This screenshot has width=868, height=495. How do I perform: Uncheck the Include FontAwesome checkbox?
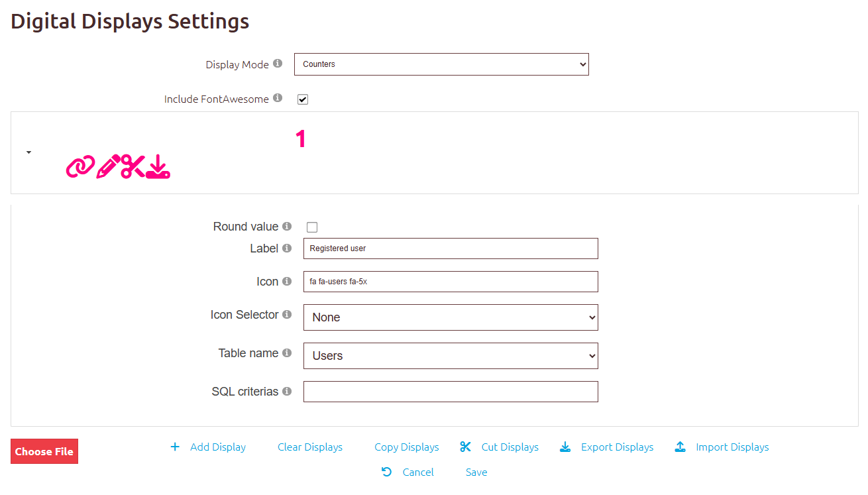303,99
